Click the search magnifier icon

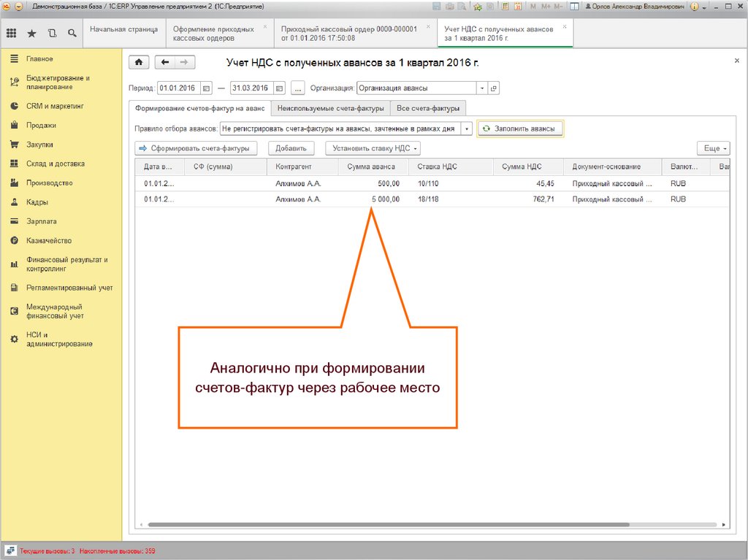pos(72,34)
